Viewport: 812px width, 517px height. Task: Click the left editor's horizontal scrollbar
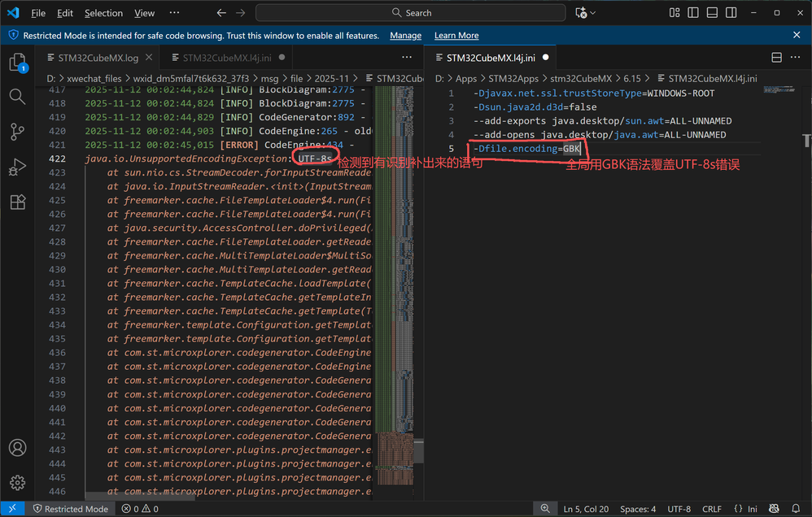coord(140,497)
